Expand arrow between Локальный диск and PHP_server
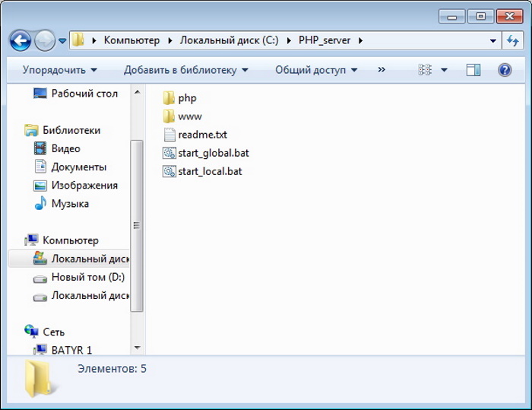Image resolution: width=532 pixels, height=410 pixels. click(289, 41)
